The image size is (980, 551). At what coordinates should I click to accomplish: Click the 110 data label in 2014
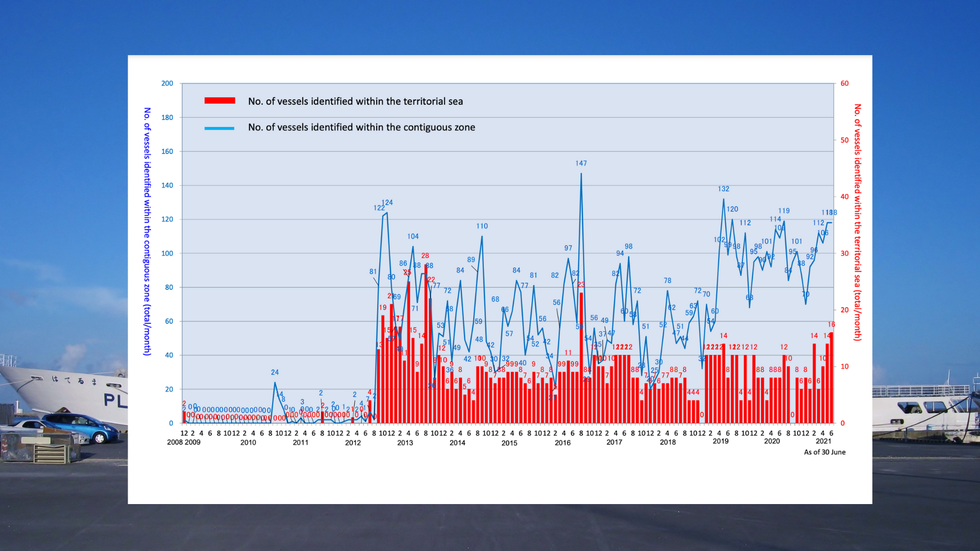pyautogui.click(x=482, y=226)
